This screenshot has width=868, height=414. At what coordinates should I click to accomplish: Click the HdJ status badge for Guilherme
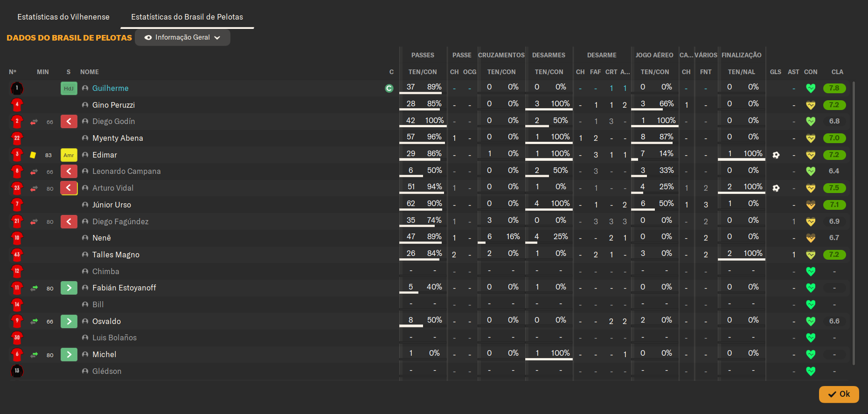(x=69, y=88)
